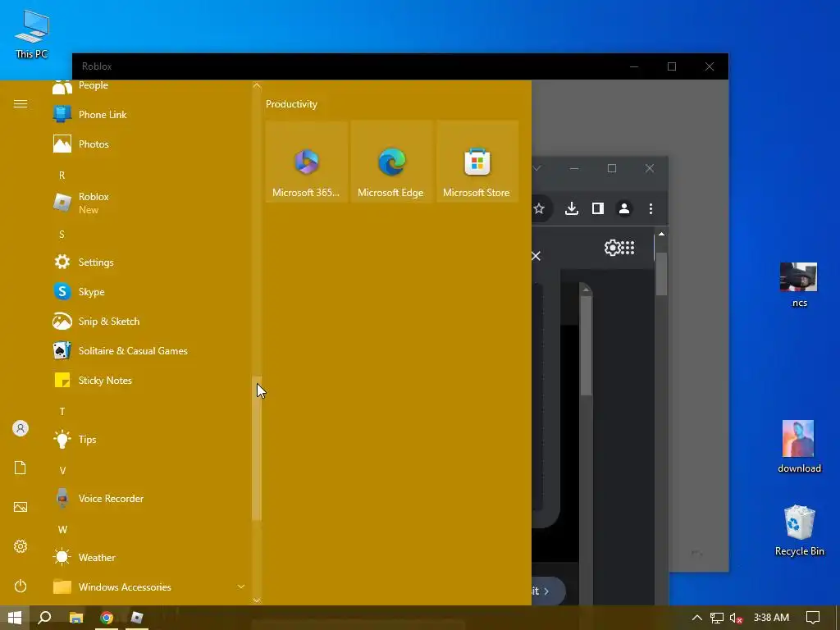840x630 pixels.
Task: Jump to letter W section header
Action: pos(62,529)
